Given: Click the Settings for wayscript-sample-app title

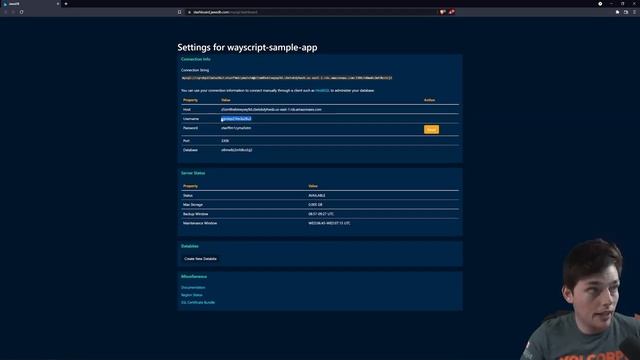Looking at the screenshot, I should (x=247, y=47).
